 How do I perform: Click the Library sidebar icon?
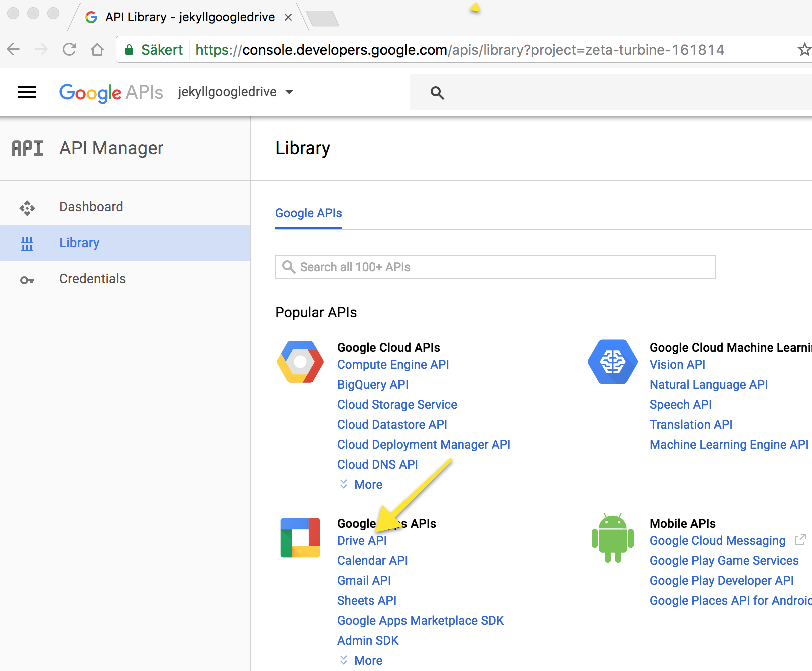tap(27, 244)
